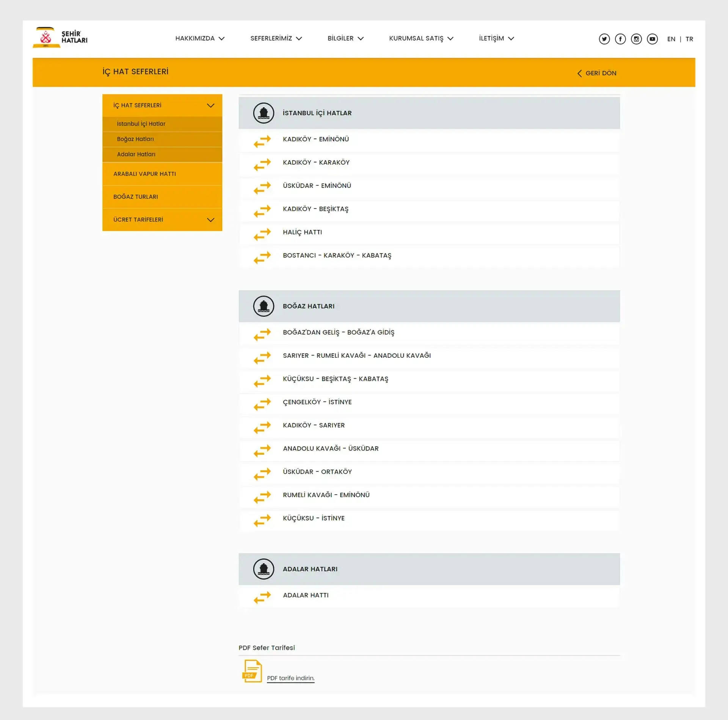Click the ship icon beside İSTANBUL İÇİ HATLAR

(x=263, y=113)
